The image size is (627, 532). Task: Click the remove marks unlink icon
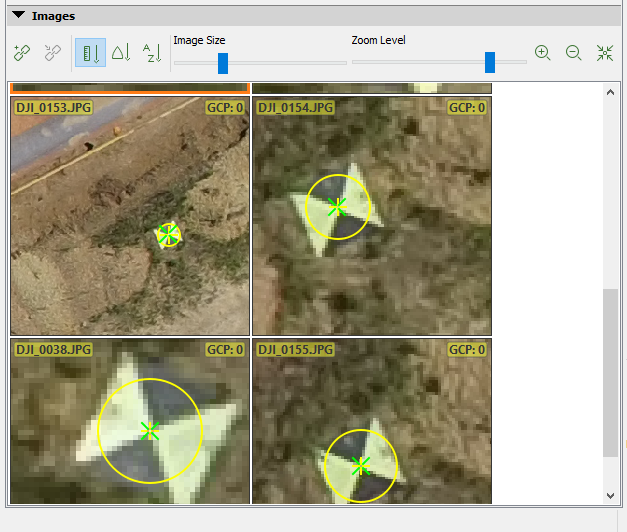click(52, 53)
